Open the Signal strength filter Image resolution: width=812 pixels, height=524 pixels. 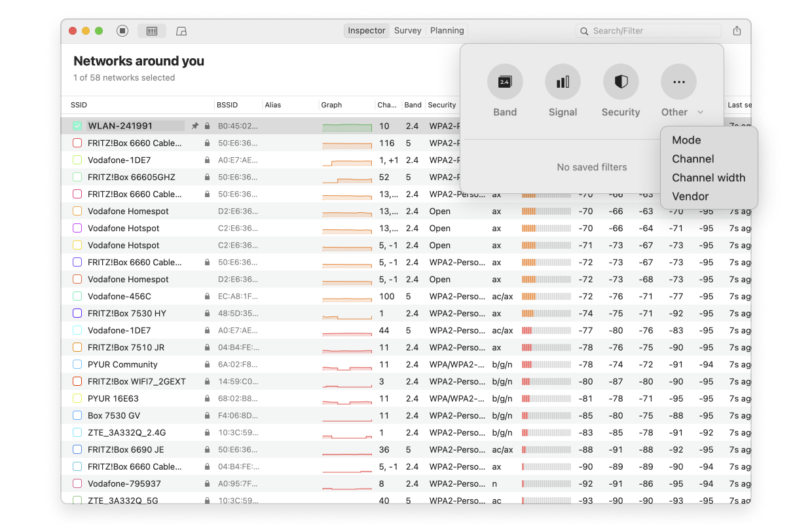563,81
